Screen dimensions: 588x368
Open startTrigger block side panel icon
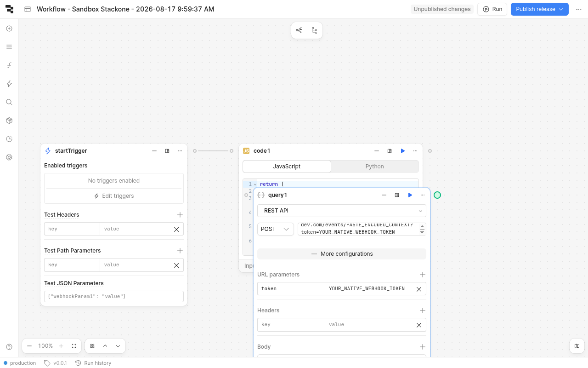[x=167, y=151]
